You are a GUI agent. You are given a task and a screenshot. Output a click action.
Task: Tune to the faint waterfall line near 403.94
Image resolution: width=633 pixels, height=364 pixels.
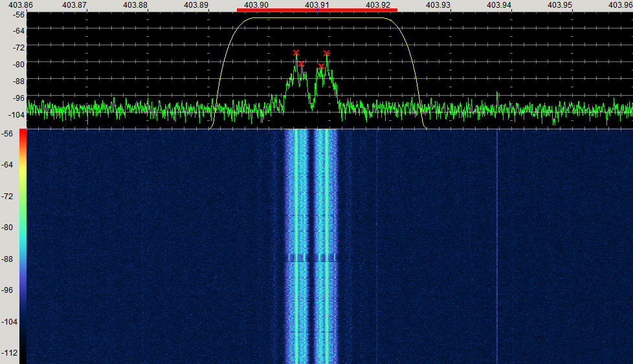(x=497, y=246)
